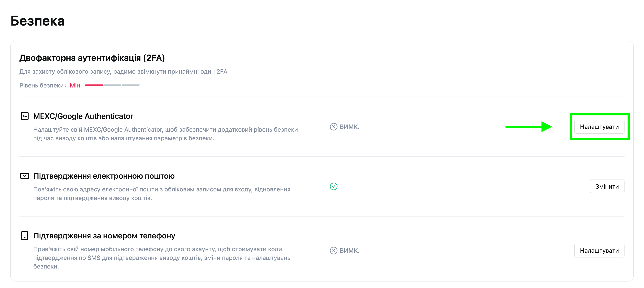Click the red security level progress bar
644x288 pixels.
(x=94, y=85)
